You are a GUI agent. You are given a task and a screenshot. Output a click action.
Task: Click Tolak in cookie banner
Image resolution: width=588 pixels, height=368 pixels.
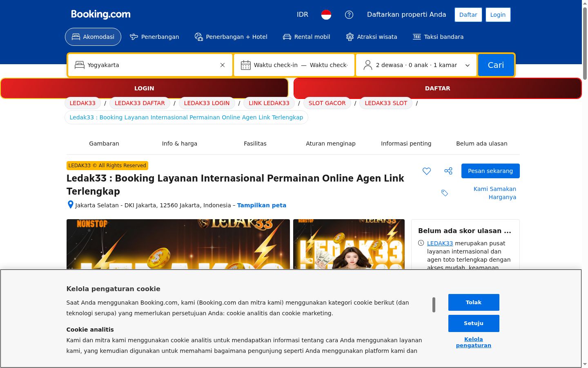point(474,303)
